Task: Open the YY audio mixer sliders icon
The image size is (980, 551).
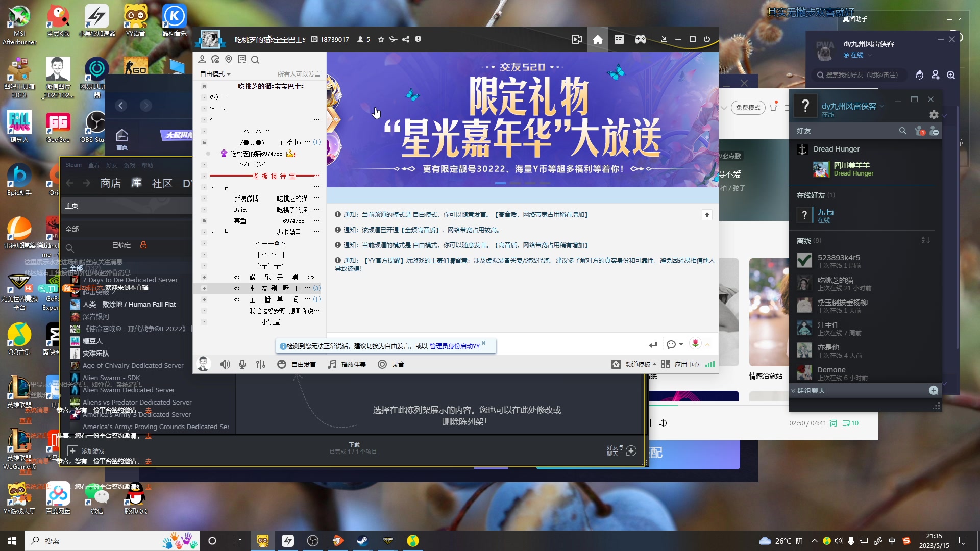Action: (x=261, y=364)
